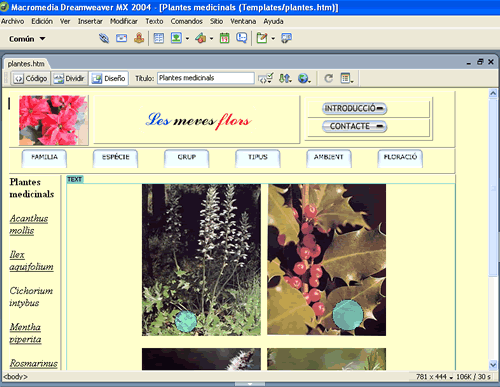Screen dimensions: 500x387
Task: Click the Images insert icon
Action: (x=176, y=38)
